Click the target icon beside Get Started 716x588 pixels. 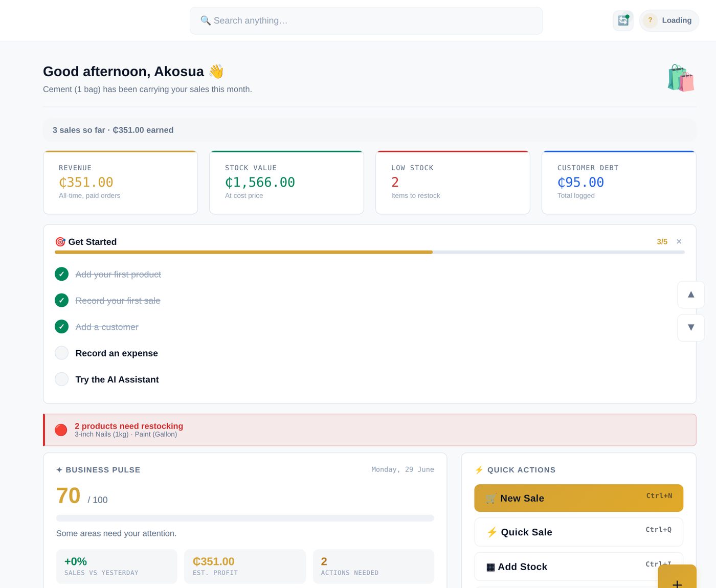coord(60,242)
